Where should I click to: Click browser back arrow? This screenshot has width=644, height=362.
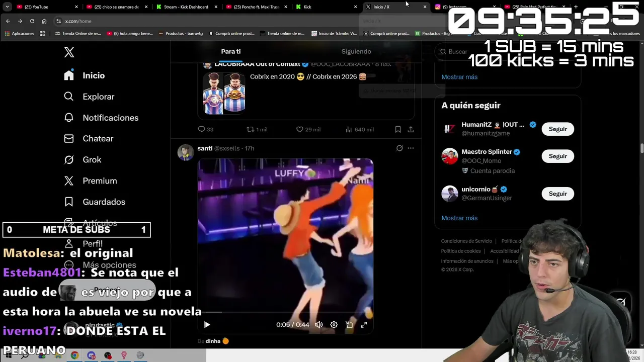(x=8, y=21)
